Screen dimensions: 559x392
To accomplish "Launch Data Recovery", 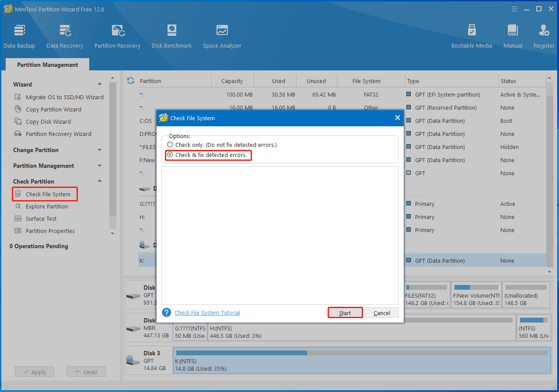I will tap(65, 36).
